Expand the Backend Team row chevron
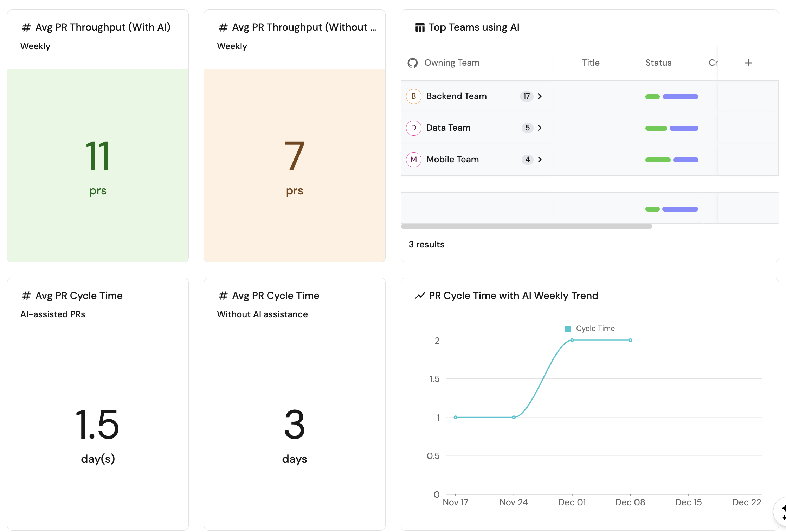This screenshot has width=786, height=532. pyautogui.click(x=540, y=96)
